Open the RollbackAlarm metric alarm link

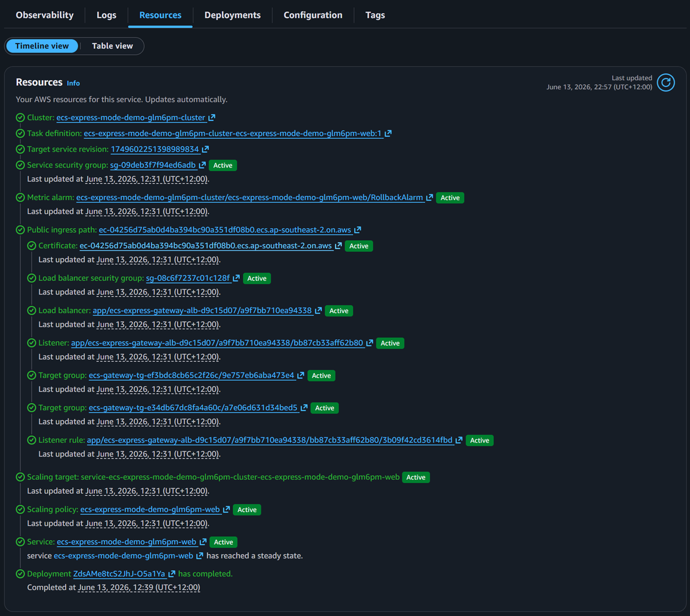[x=249, y=197]
